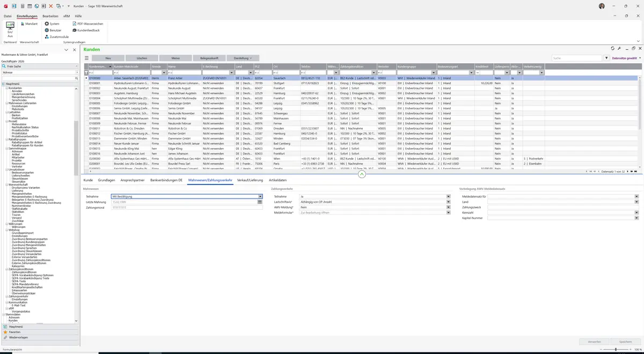Collapse the navigation panel header chevron

[x=67, y=49]
